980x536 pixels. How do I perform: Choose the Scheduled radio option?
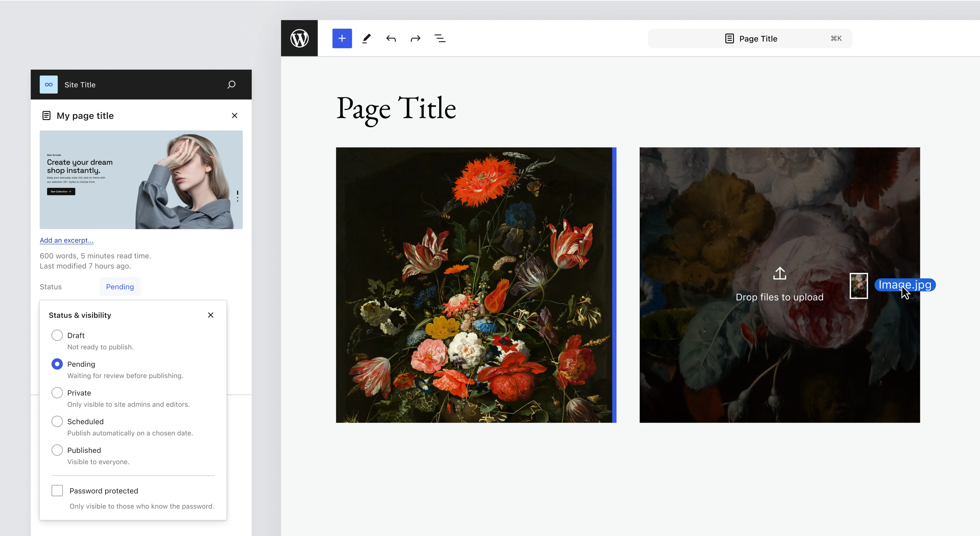pyautogui.click(x=57, y=421)
